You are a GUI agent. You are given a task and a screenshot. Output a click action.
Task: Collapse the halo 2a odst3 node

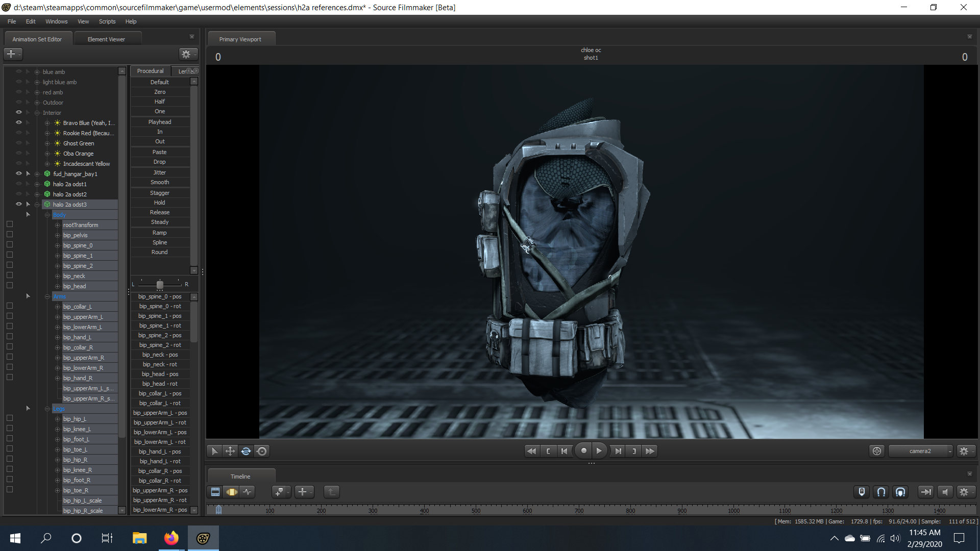coord(37,205)
